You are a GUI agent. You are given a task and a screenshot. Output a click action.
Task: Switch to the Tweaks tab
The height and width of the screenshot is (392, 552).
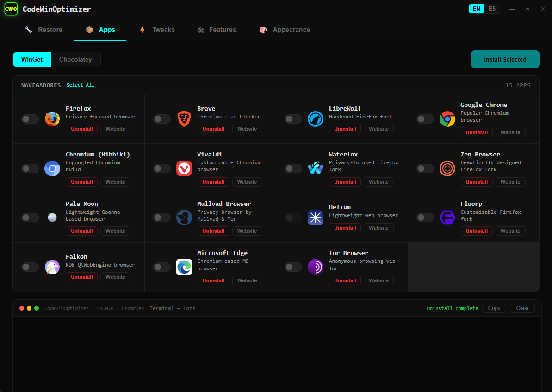click(x=157, y=30)
